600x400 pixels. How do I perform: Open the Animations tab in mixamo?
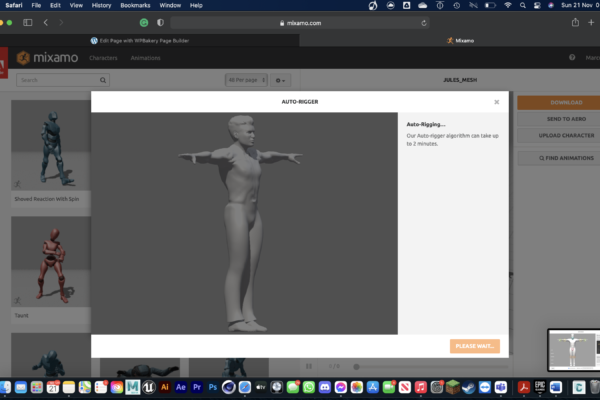point(145,58)
